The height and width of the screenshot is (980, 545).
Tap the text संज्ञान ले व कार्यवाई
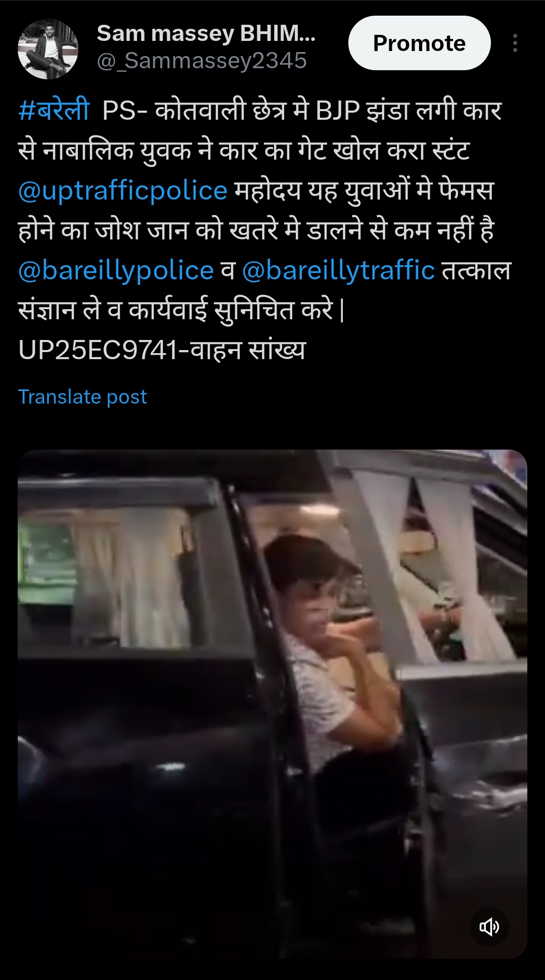pyautogui.click(x=112, y=310)
